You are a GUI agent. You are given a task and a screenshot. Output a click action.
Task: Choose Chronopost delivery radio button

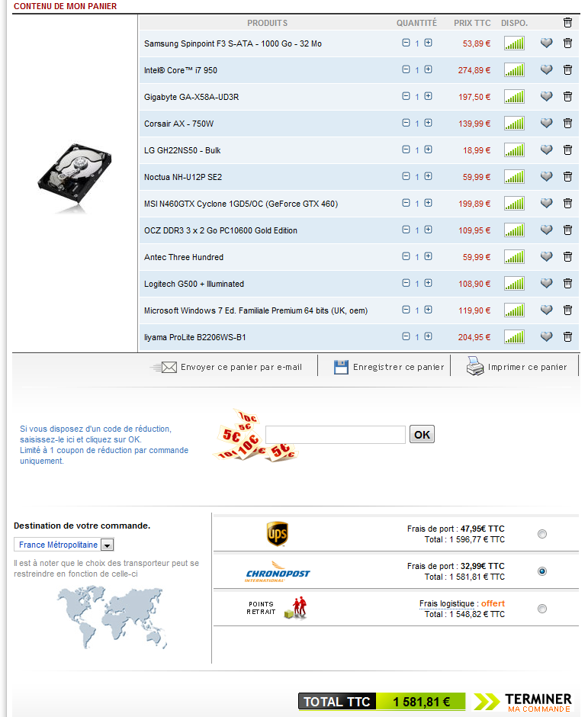point(542,571)
